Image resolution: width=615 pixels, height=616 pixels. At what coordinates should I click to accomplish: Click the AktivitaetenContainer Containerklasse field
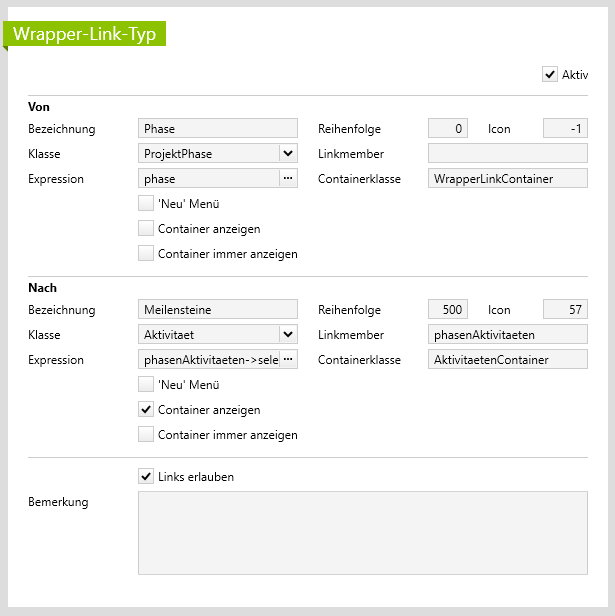[x=507, y=360]
